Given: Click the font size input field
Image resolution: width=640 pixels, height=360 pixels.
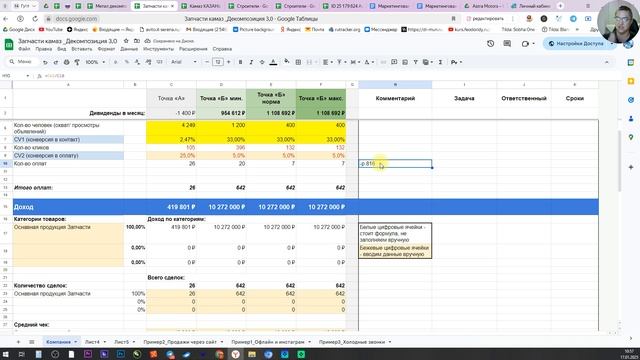Looking at the screenshot, I should 218,62.
